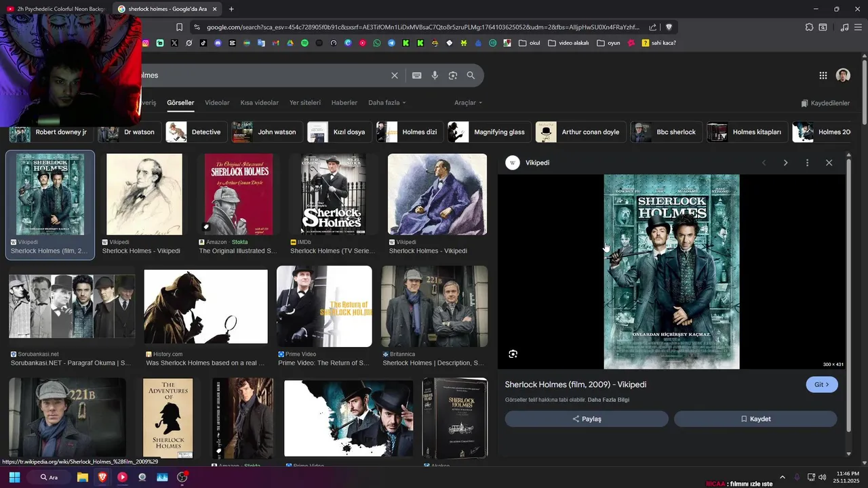The image size is (868, 488).
Task: Switch to the Psychedelic Colorful Neon browser tab
Action: tap(56, 9)
